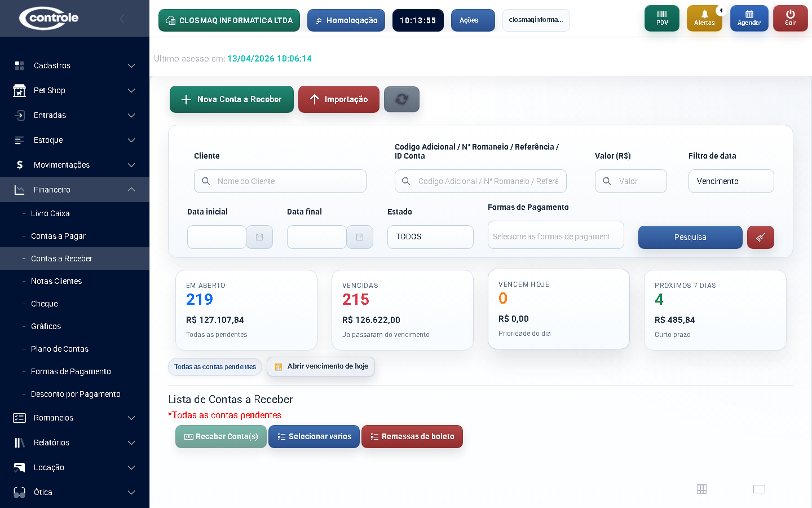The height and width of the screenshot is (508, 812).
Task: Click the blue Pesquisa button
Action: (690, 237)
